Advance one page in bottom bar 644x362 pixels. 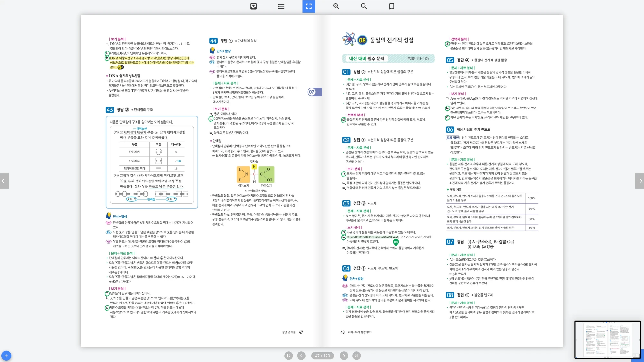click(344, 356)
